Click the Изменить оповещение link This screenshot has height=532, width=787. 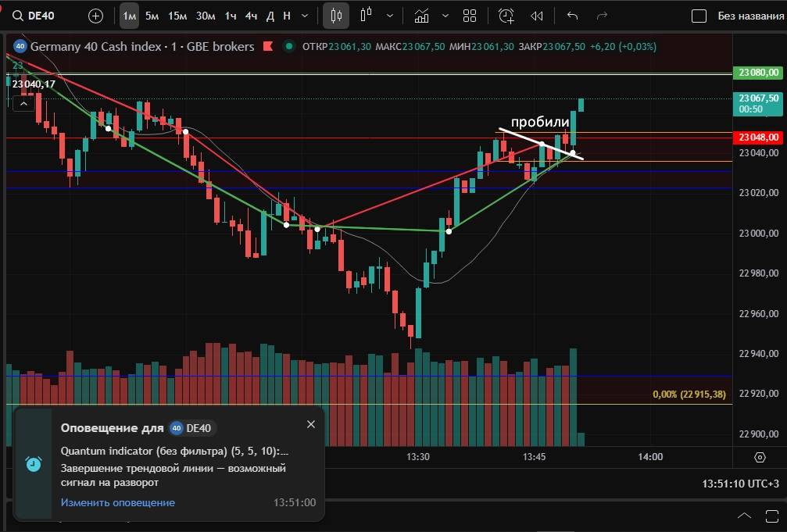click(x=118, y=502)
